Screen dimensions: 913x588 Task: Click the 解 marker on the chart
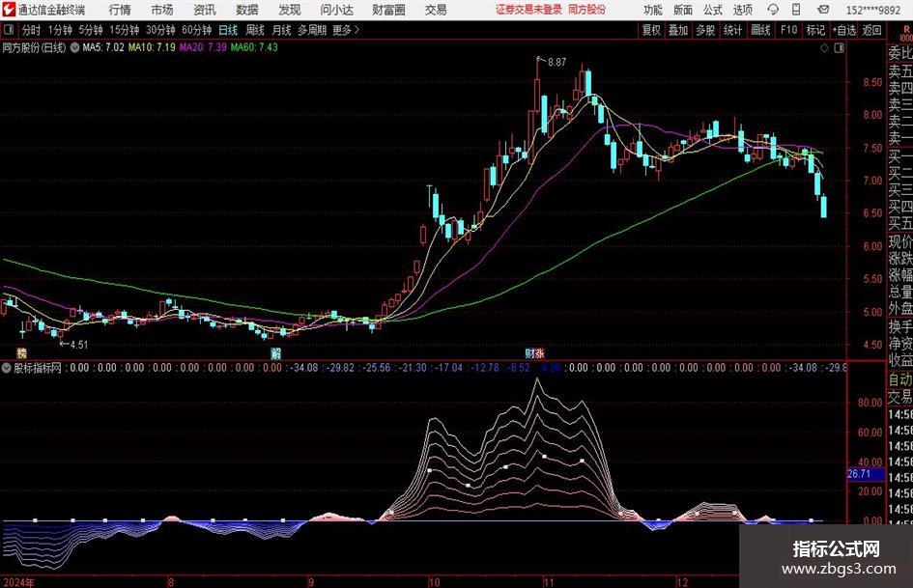click(x=276, y=352)
